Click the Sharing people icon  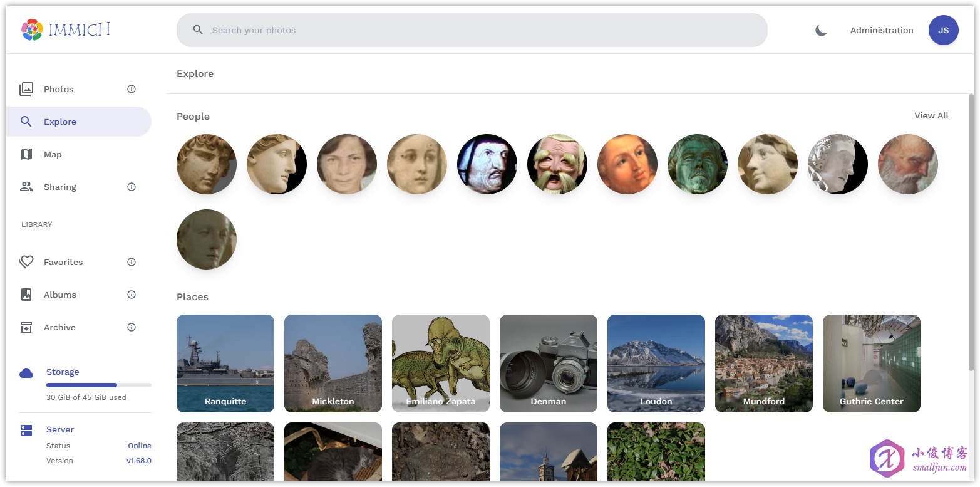(x=26, y=187)
